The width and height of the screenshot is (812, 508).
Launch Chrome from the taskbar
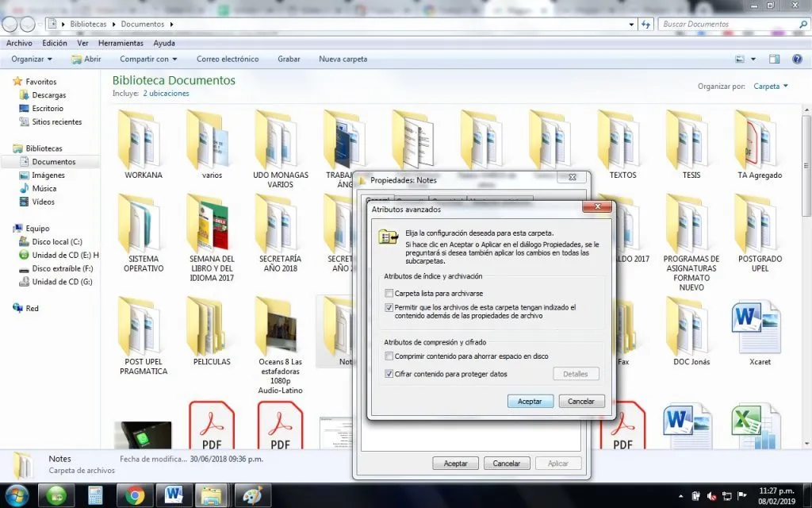135,495
